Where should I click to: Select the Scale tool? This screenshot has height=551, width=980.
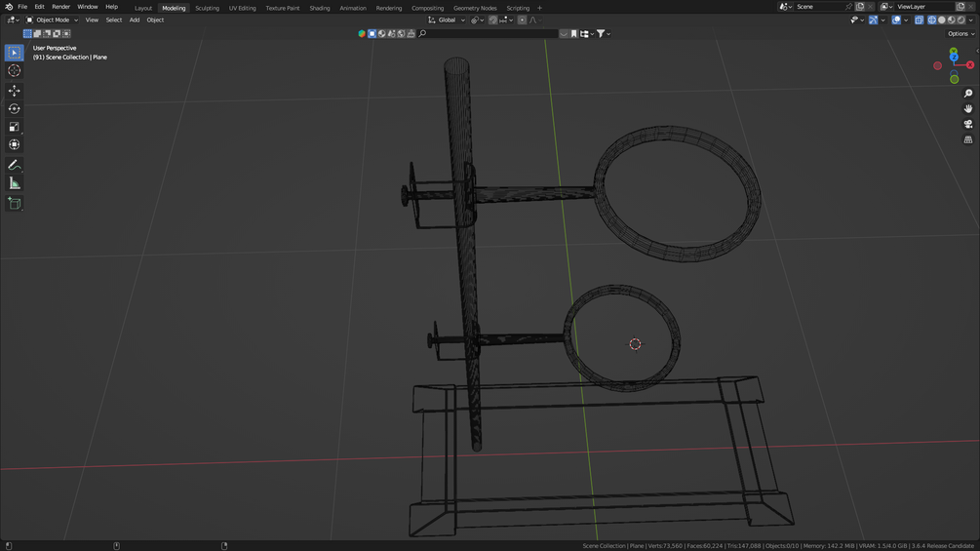pos(15,127)
